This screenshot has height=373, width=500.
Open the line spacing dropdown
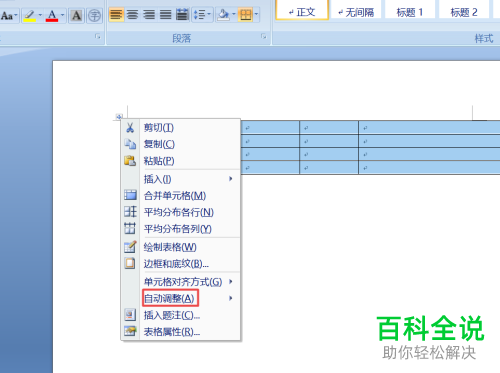[x=202, y=15]
